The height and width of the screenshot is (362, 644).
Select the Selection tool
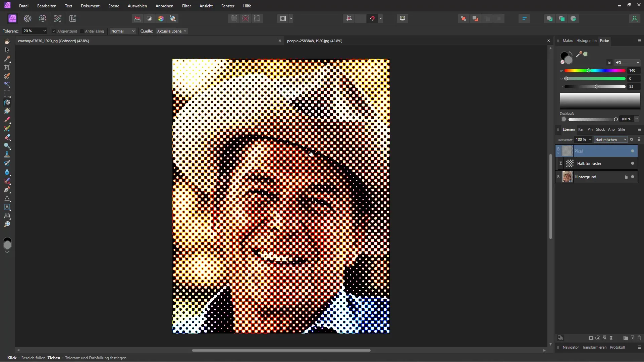point(7,50)
